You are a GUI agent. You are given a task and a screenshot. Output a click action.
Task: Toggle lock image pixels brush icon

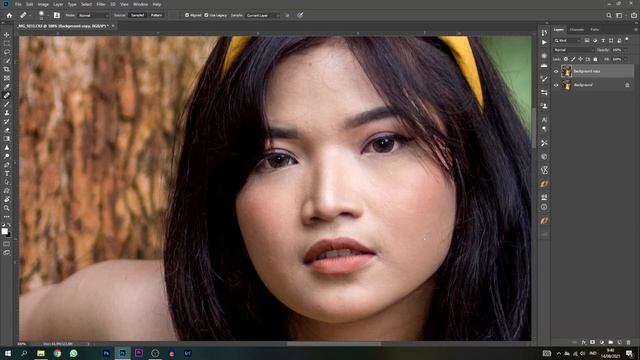[x=573, y=59]
